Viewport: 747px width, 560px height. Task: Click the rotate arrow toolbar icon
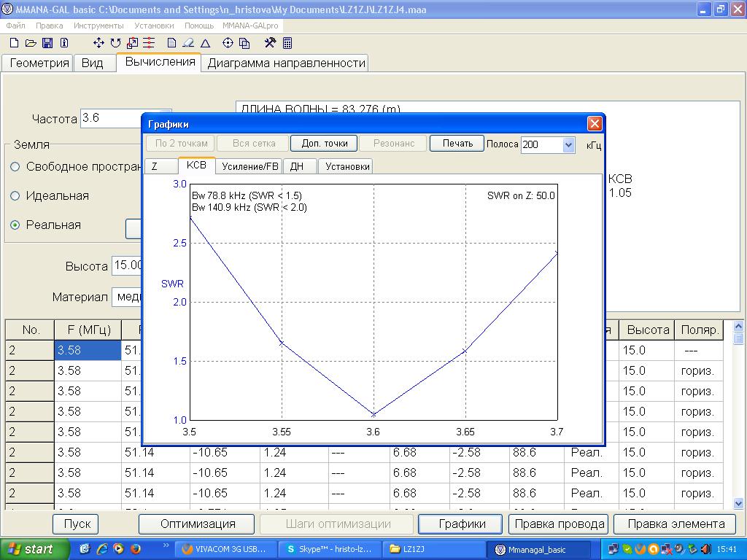pyautogui.click(x=116, y=43)
